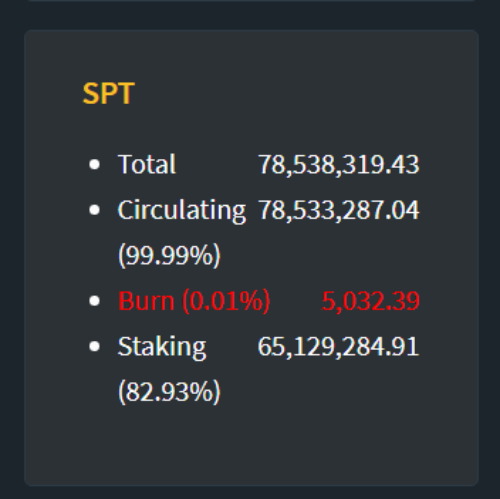Click the 99.99% circulating percentage
500x499 pixels.
pyautogui.click(x=169, y=255)
